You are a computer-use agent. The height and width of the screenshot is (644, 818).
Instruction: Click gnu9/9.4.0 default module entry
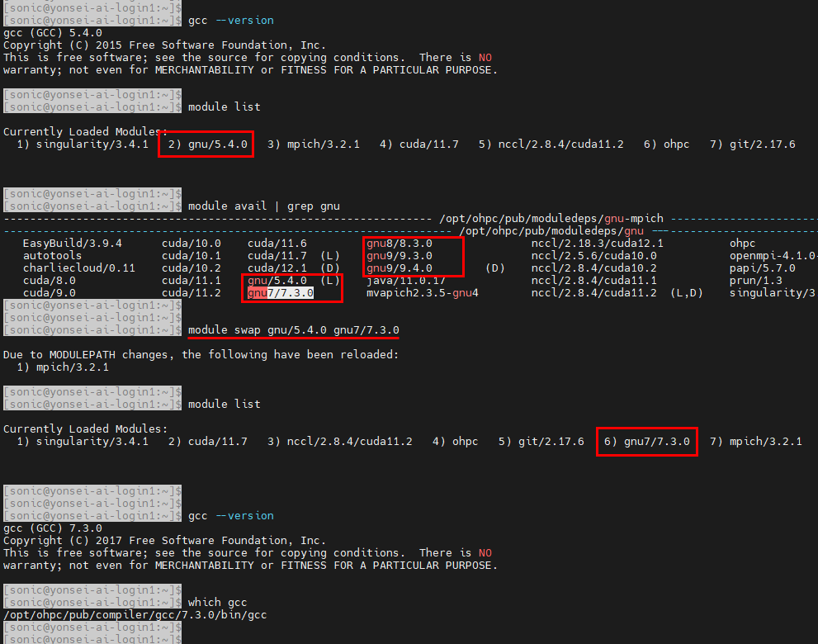pos(399,268)
